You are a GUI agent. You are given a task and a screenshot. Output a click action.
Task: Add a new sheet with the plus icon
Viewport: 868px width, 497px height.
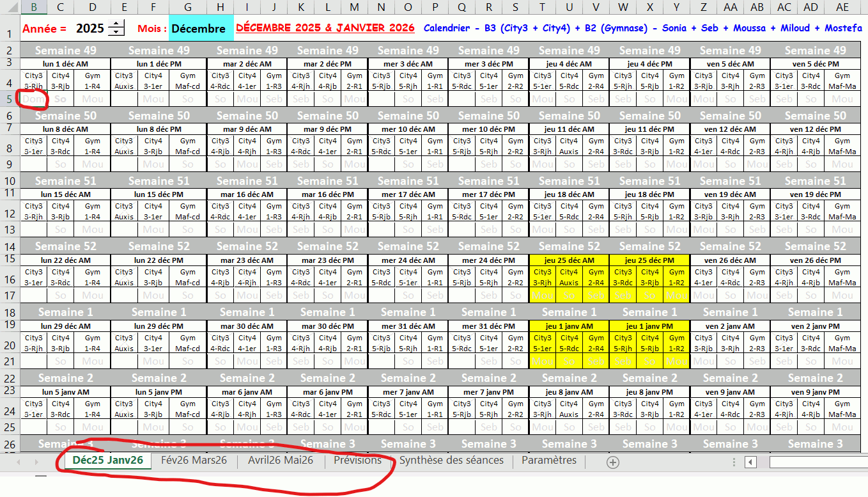[x=612, y=462]
